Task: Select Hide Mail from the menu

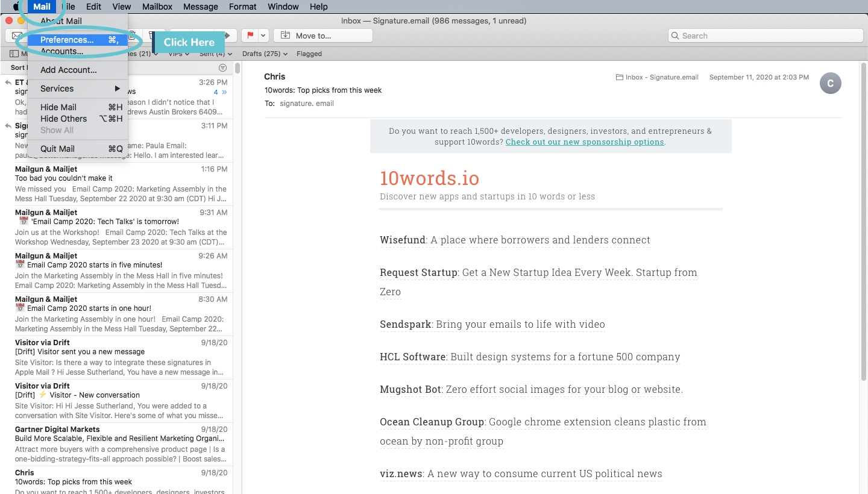Action: click(78, 107)
